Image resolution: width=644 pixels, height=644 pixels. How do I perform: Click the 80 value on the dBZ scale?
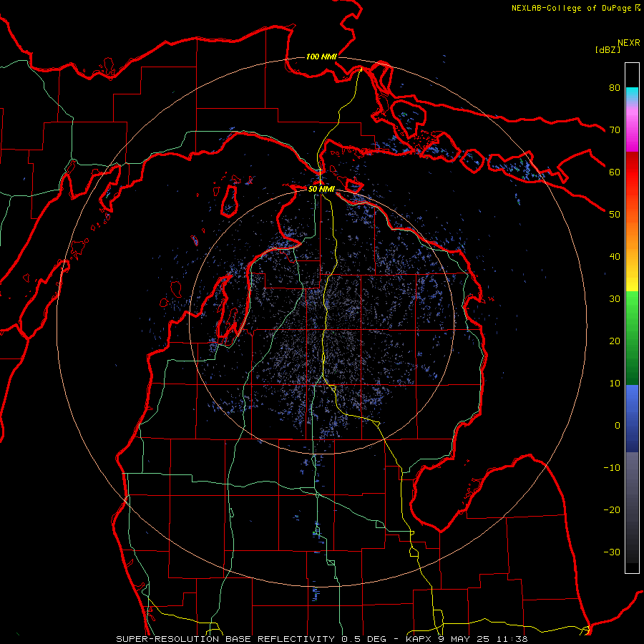tap(615, 87)
